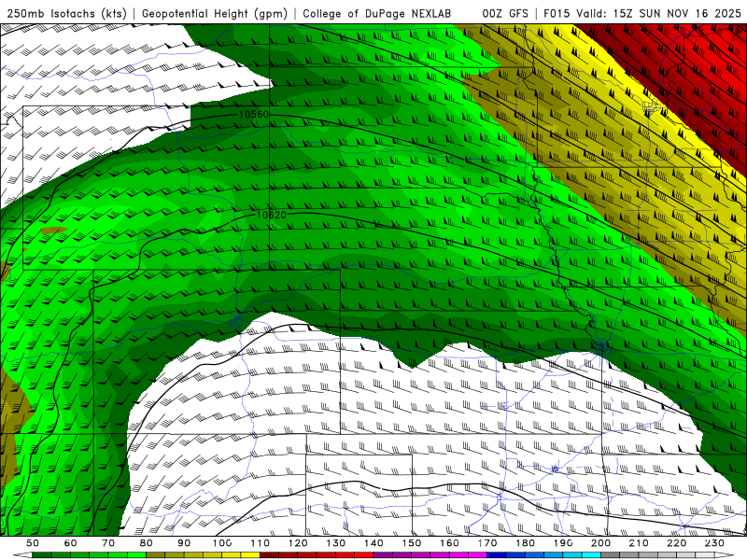Click the 170 label on the color scale

[487, 543]
